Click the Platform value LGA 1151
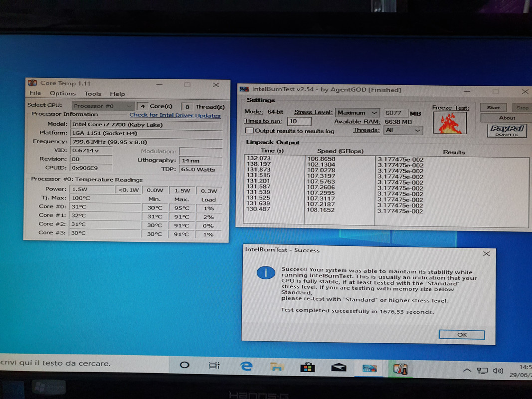Screen dimensions: 532x399 click(147, 133)
